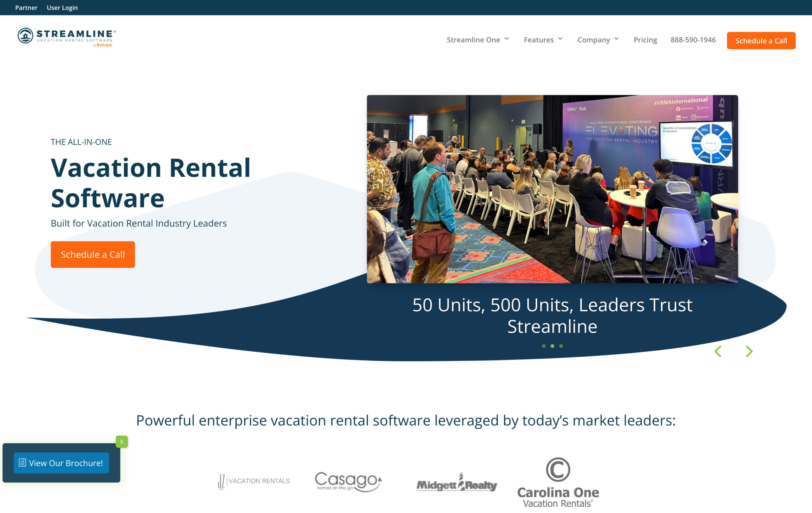Click 'Powerful enterprise vacation rental software' heading
Viewport: 812px width, 513px height.
point(406,420)
